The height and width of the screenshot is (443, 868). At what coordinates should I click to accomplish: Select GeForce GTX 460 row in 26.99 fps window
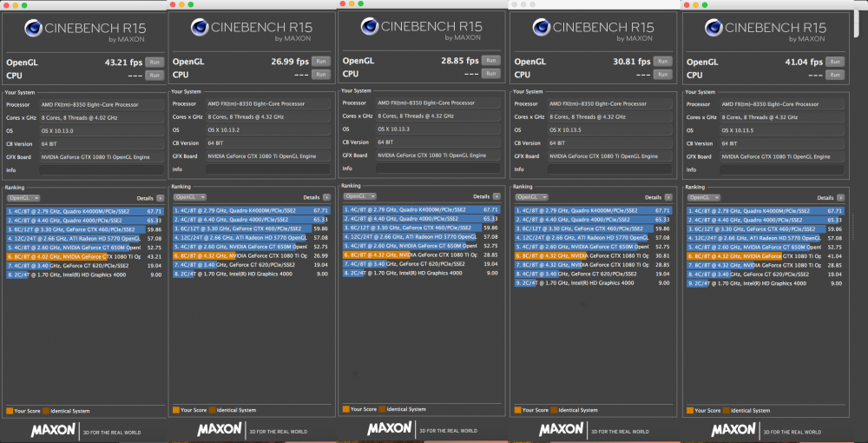[x=252, y=228]
